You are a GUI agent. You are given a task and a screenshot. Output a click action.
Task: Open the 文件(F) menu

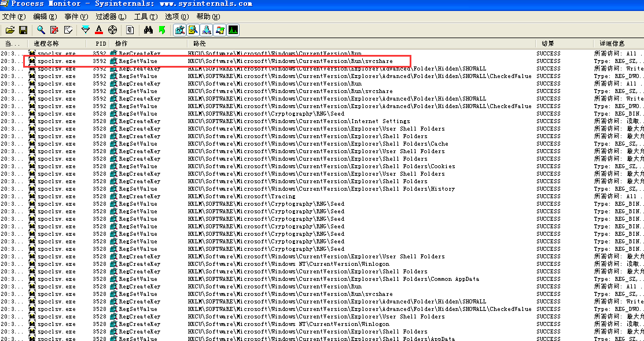(x=13, y=17)
